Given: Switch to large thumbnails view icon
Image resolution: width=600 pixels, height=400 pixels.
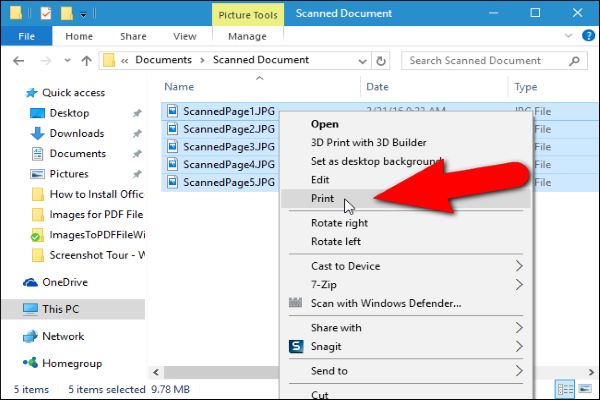Looking at the screenshot, I should (x=585, y=390).
